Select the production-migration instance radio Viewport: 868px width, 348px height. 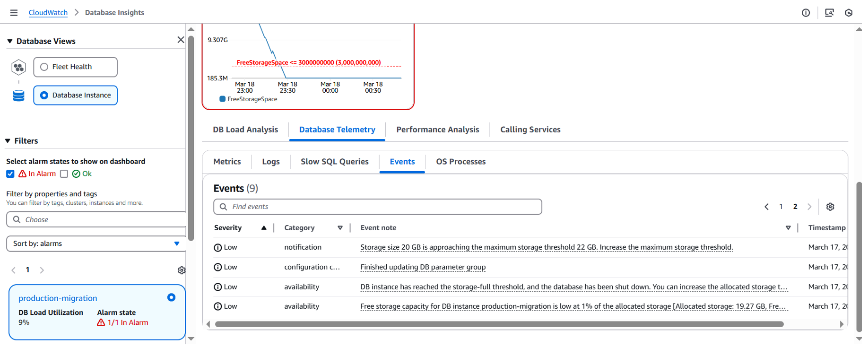(x=171, y=297)
